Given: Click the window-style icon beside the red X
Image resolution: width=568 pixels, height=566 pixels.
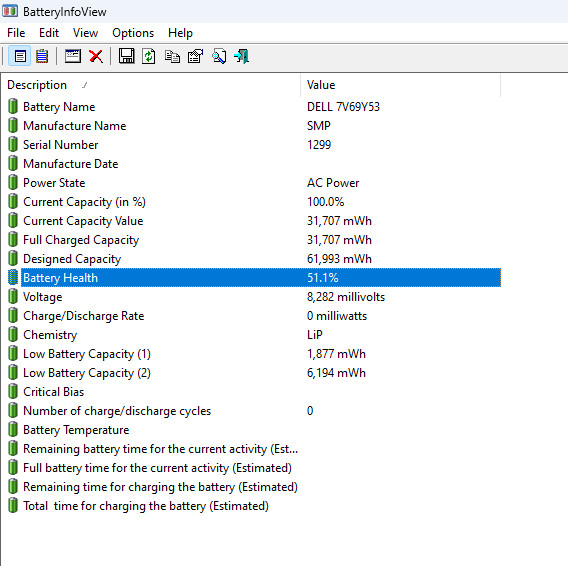Looking at the screenshot, I should [x=72, y=57].
